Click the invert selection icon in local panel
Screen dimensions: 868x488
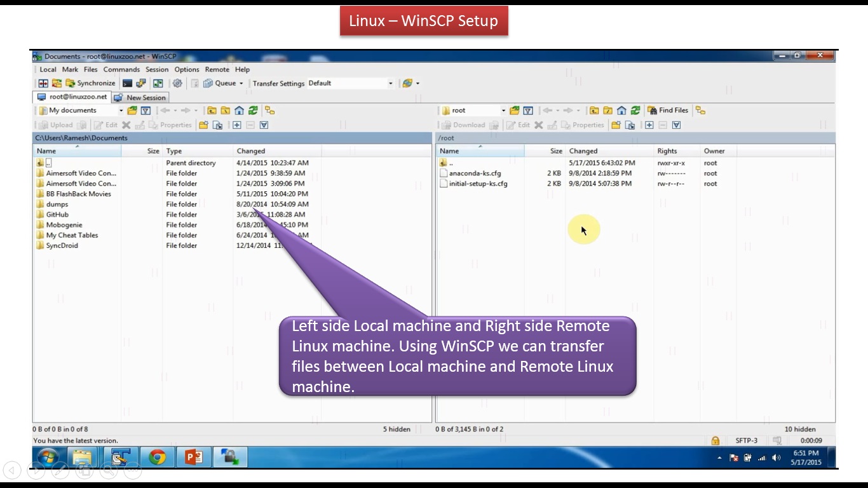pyautogui.click(x=264, y=125)
